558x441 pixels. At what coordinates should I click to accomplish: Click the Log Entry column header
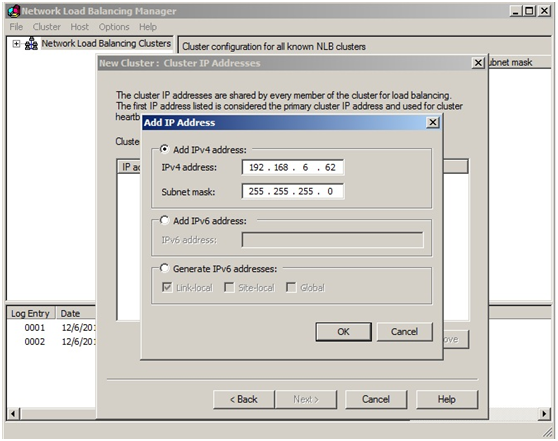(x=31, y=313)
